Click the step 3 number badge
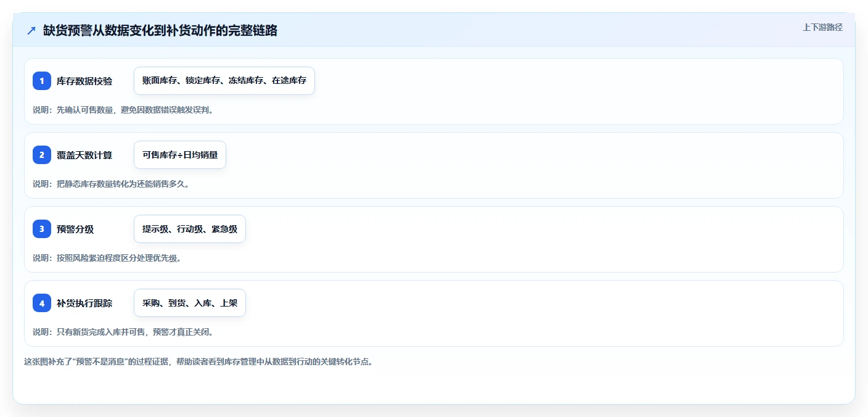 [x=42, y=229]
